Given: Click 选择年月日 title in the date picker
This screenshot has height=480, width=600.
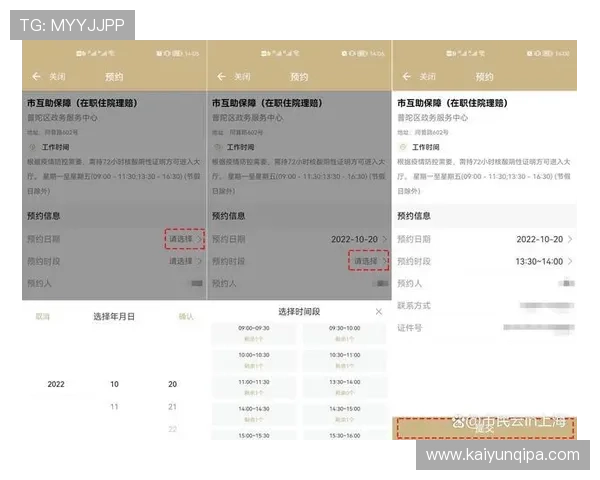Looking at the screenshot, I should (114, 317).
